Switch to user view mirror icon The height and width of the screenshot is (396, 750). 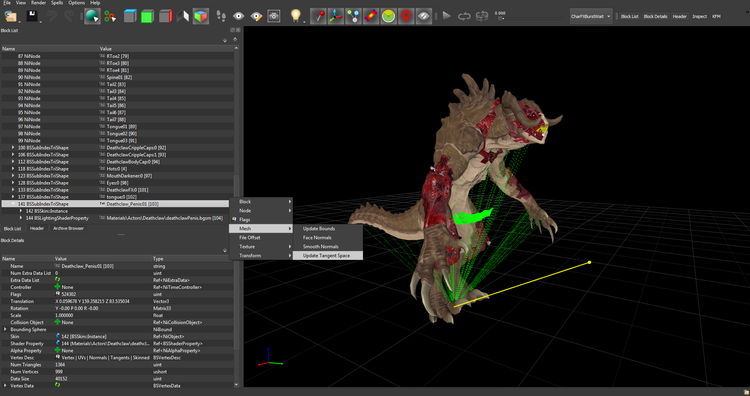183,16
